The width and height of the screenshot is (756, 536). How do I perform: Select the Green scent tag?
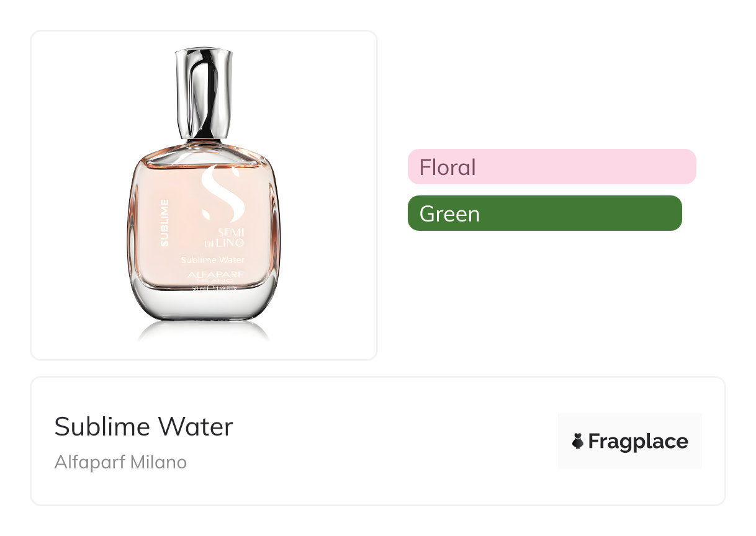544,213
